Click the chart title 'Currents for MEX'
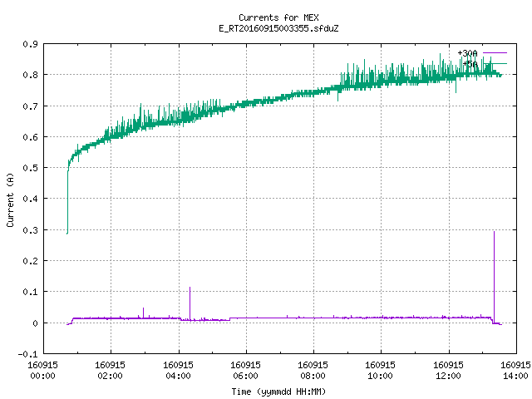The image size is (532, 399). (x=278, y=17)
